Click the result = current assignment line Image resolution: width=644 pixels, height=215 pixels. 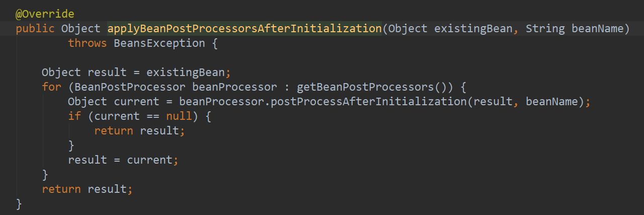(123, 160)
